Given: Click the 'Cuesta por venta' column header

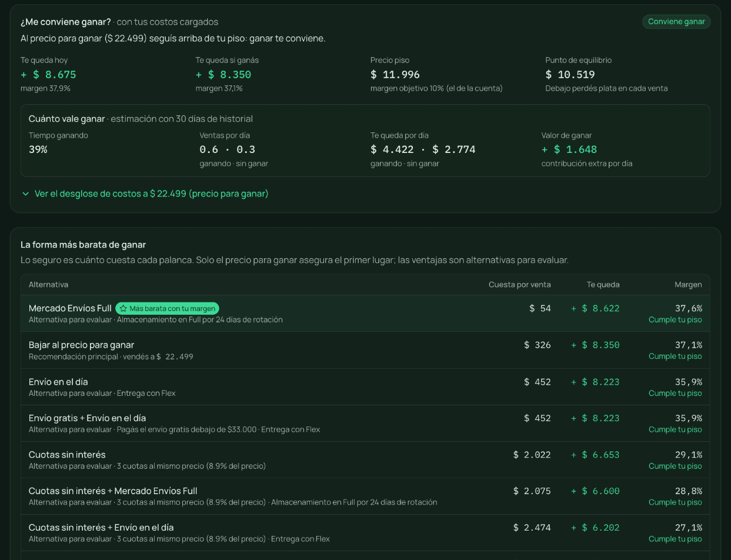Looking at the screenshot, I should click(x=520, y=285).
